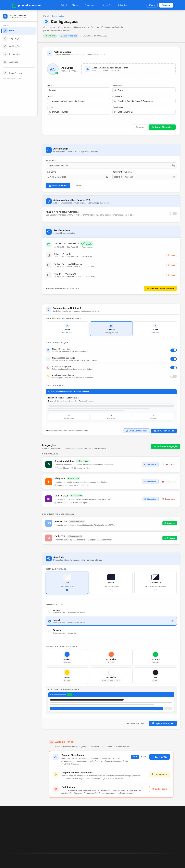Viewport: 185px width, 868px height.
Task: Select Grande text size radio
Action: 49,631
